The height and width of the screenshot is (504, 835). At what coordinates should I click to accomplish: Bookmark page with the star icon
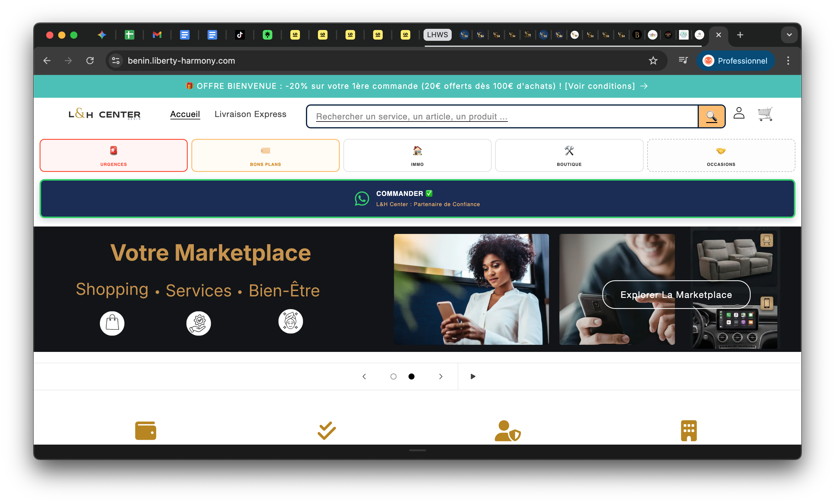pyautogui.click(x=653, y=61)
